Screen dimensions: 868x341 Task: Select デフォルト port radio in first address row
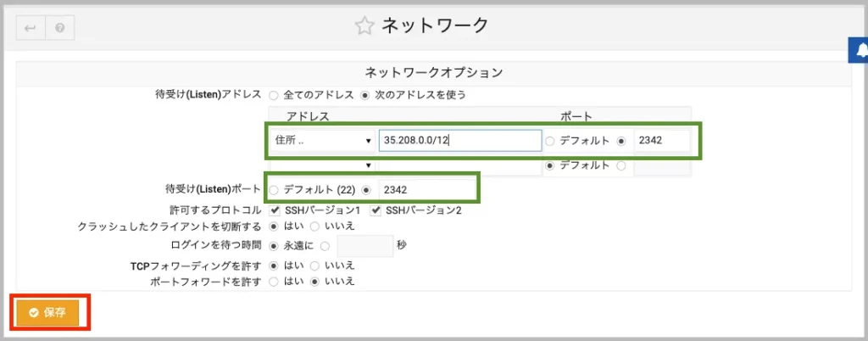(551, 141)
